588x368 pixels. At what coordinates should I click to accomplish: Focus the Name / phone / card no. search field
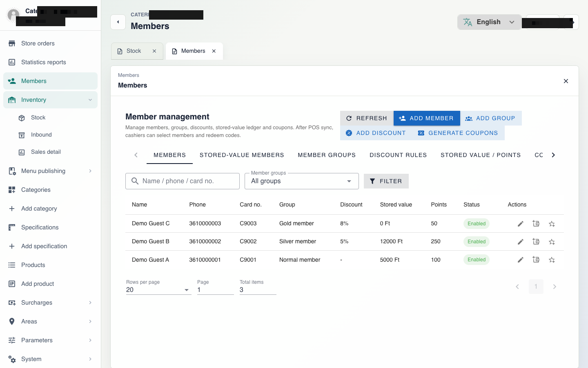coord(183,181)
